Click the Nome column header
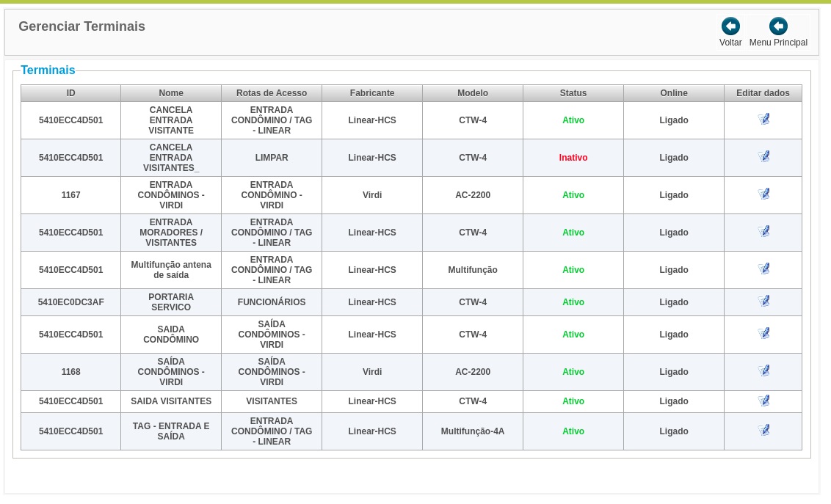The width and height of the screenshot is (831, 504). (x=170, y=93)
